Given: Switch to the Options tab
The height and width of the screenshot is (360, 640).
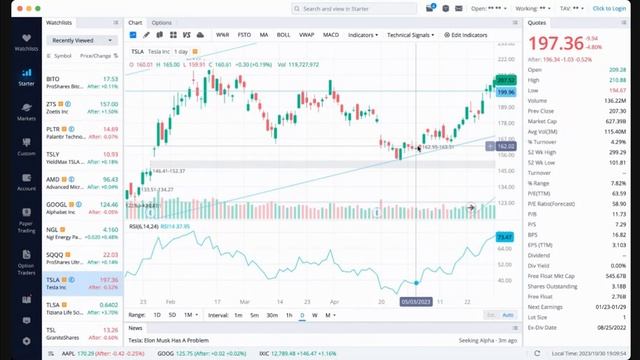Looking at the screenshot, I should point(162,23).
